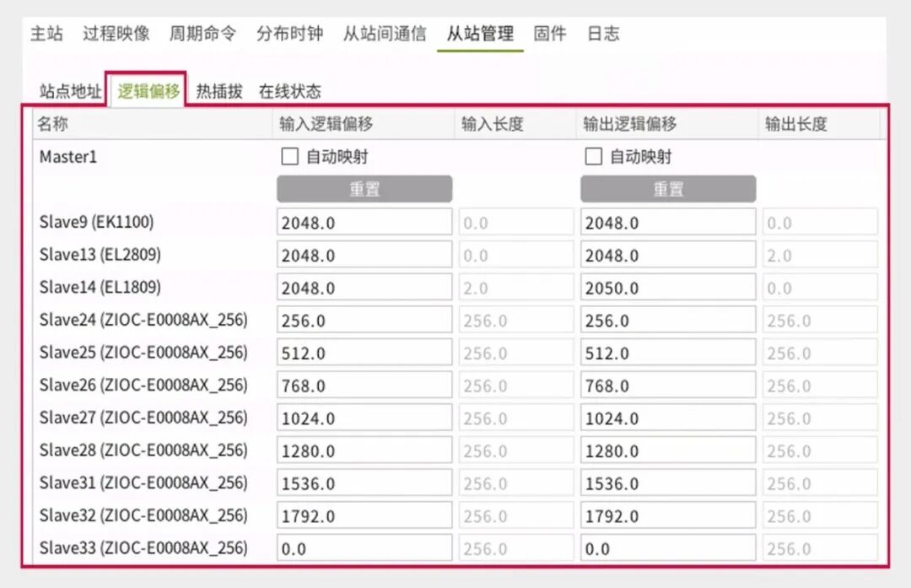Screen dimensions: 911x588
Task: Open the 在线状态 sub-tab
Action: pos(290,91)
